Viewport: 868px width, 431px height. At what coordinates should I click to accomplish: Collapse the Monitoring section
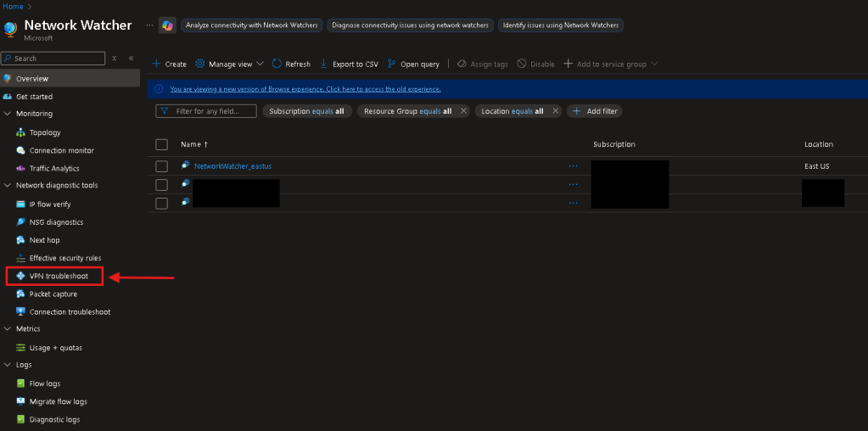8,114
